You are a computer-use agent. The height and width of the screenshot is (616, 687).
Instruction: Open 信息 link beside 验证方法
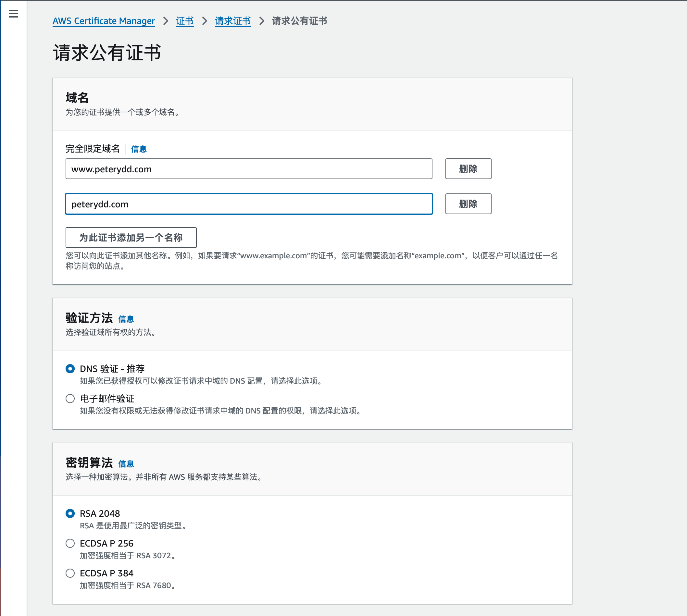click(x=126, y=319)
